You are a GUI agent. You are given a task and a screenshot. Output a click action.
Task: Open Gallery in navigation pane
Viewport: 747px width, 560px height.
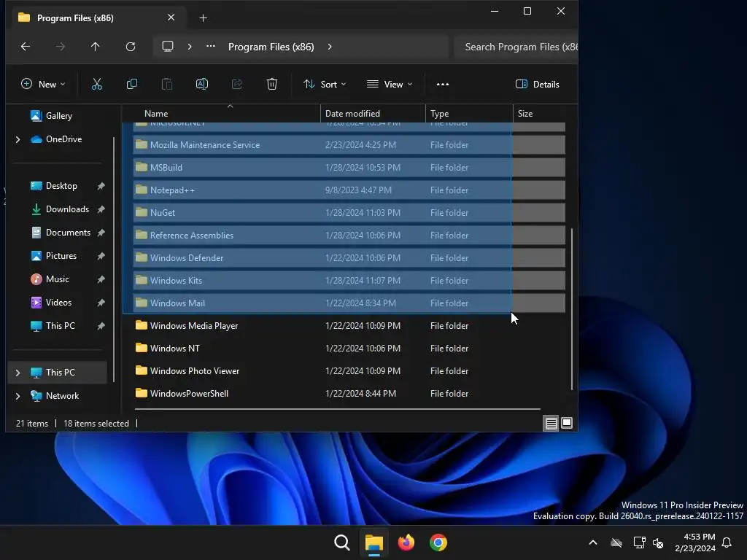[58, 116]
